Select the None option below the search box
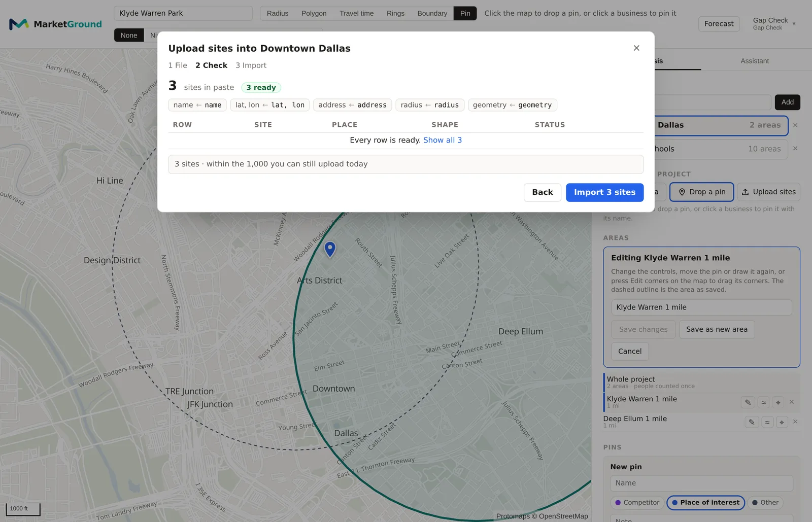The image size is (812, 522). [129, 36]
